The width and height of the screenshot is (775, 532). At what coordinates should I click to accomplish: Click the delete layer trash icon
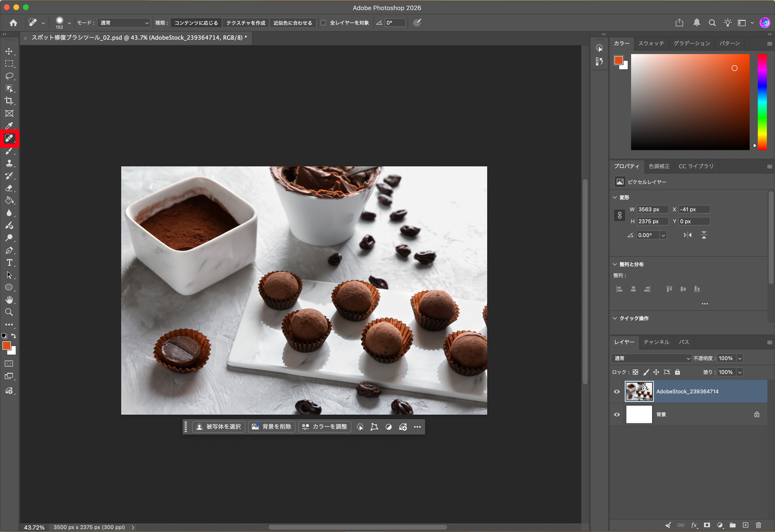(x=758, y=525)
